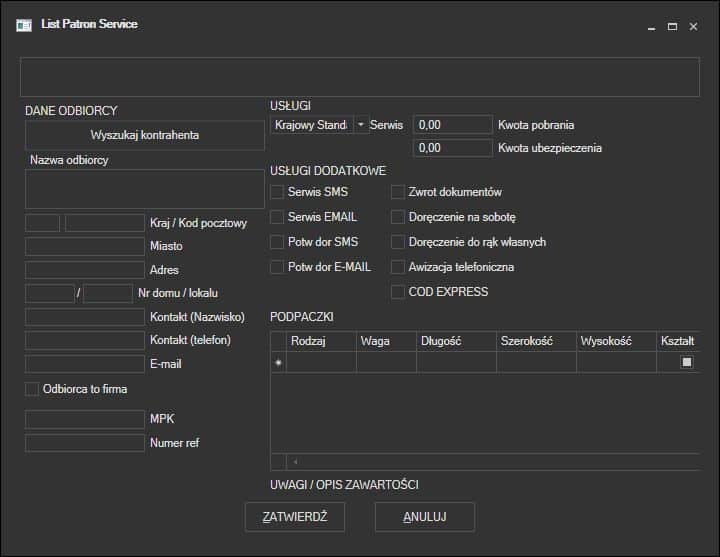
Task: Click the Kraj country code field
Action: [42, 223]
